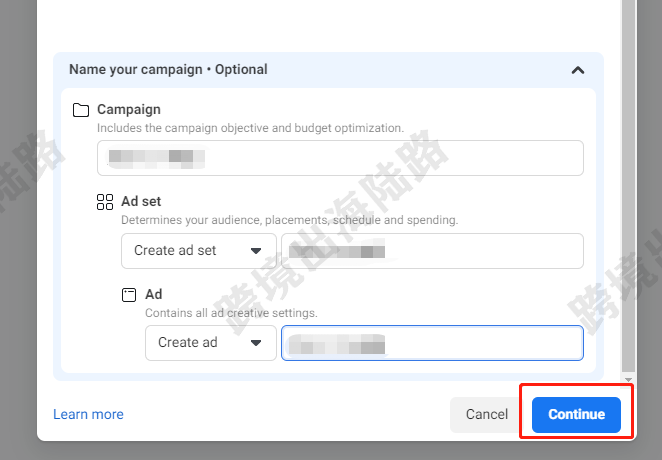The image size is (662, 460).
Task: Click the ad set name input field
Action: click(x=432, y=251)
